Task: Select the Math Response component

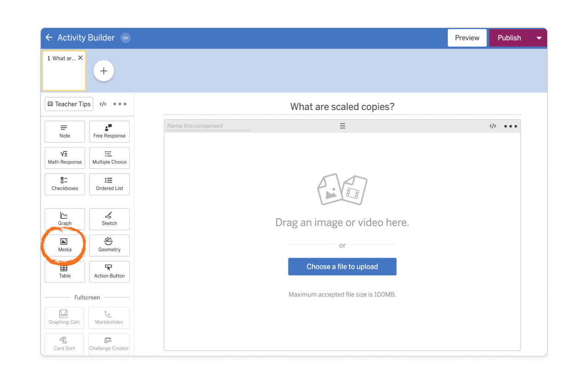Action: pos(64,158)
